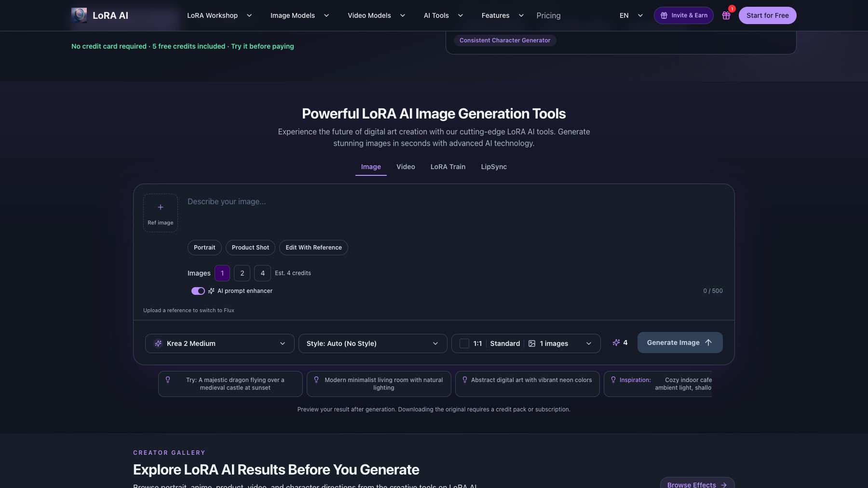Open the Style: Auto (No Style) dropdown

click(373, 343)
